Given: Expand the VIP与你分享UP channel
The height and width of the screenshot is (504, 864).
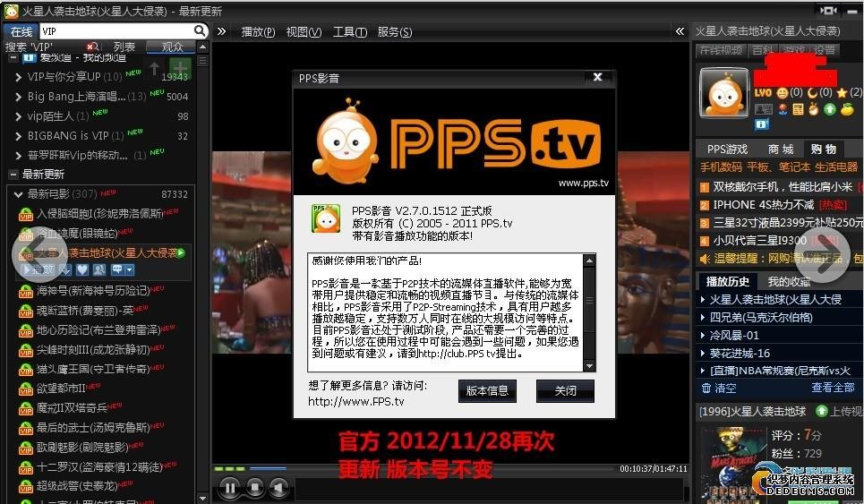Looking at the screenshot, I should point(18,77).
